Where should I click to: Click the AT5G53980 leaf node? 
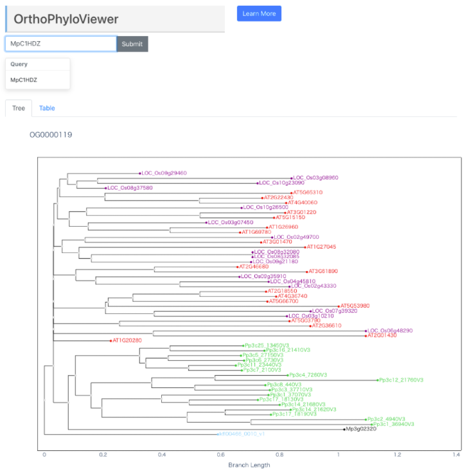point(356,306)
